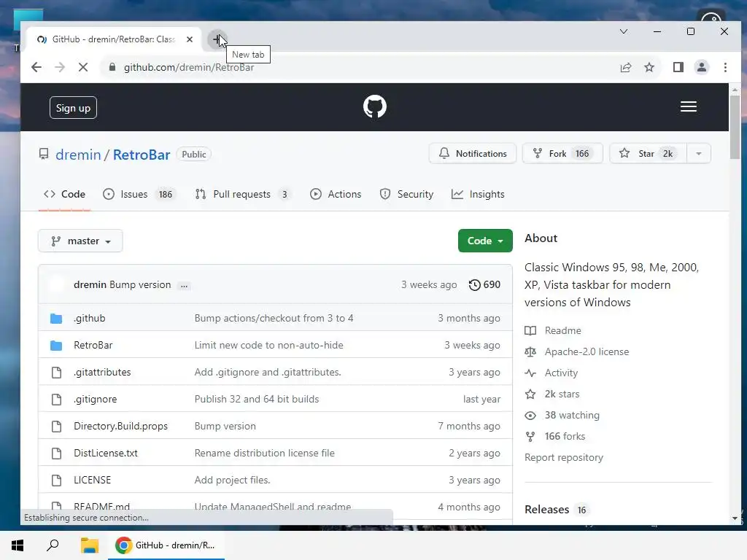This screenshot has width=747, height=560.
Task: Open a new tab with the plus button
Action: click(217, 39)
